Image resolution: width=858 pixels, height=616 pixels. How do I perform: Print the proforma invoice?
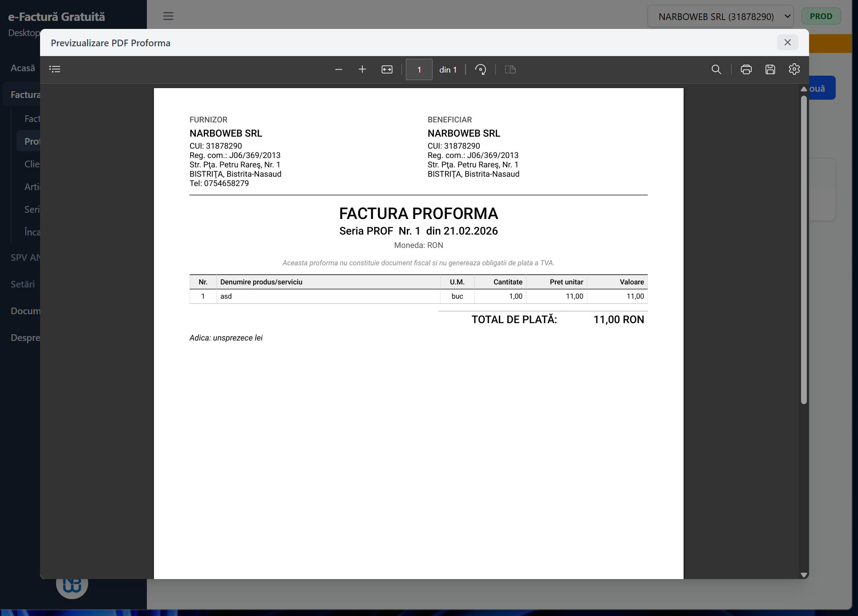coord(746,69)
